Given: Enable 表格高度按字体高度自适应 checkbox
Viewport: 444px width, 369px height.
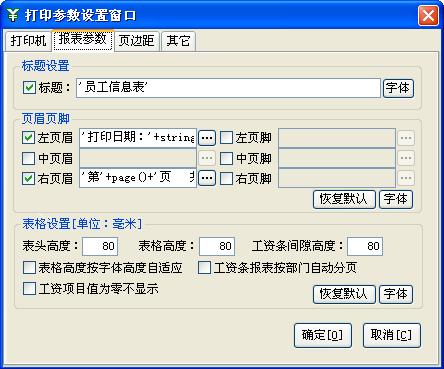Looking at the screenshot, I should click(29, 268).
